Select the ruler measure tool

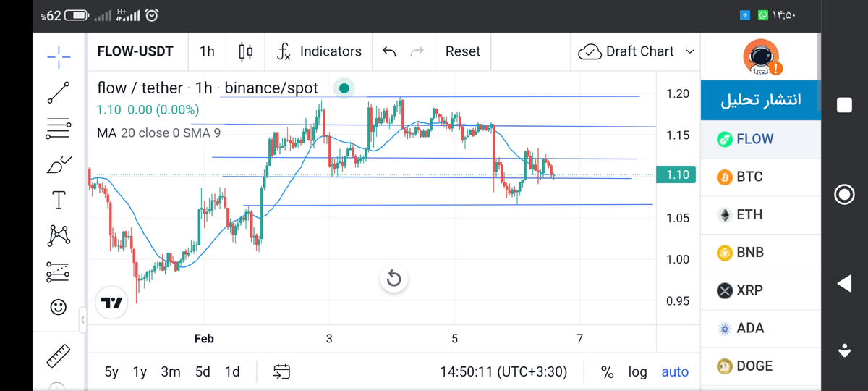point(59,355)
